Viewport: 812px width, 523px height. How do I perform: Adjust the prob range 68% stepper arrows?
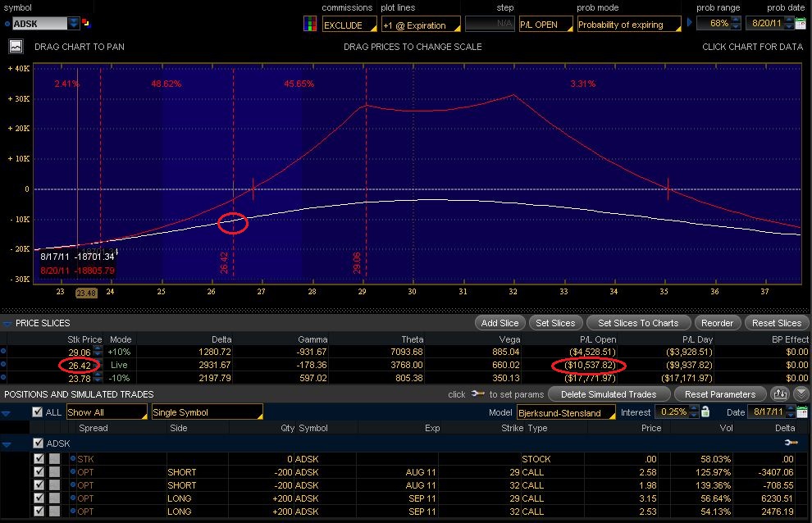pos(736,23)
